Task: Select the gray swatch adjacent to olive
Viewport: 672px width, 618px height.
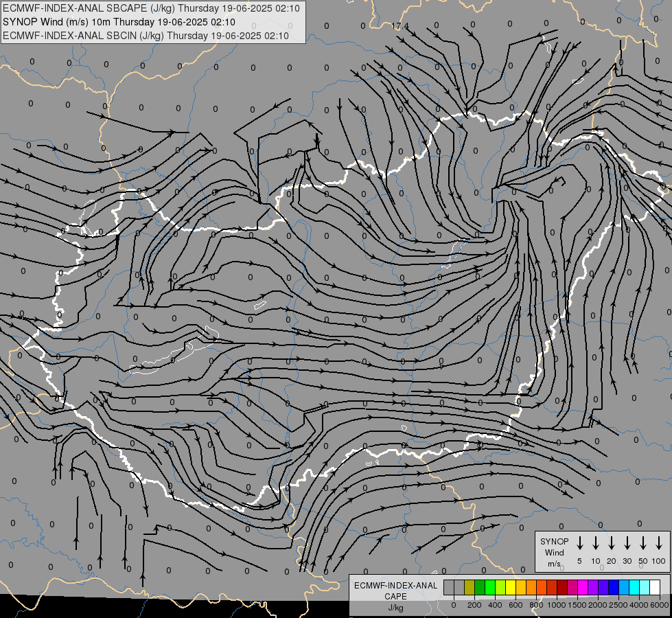Action: 459,587
